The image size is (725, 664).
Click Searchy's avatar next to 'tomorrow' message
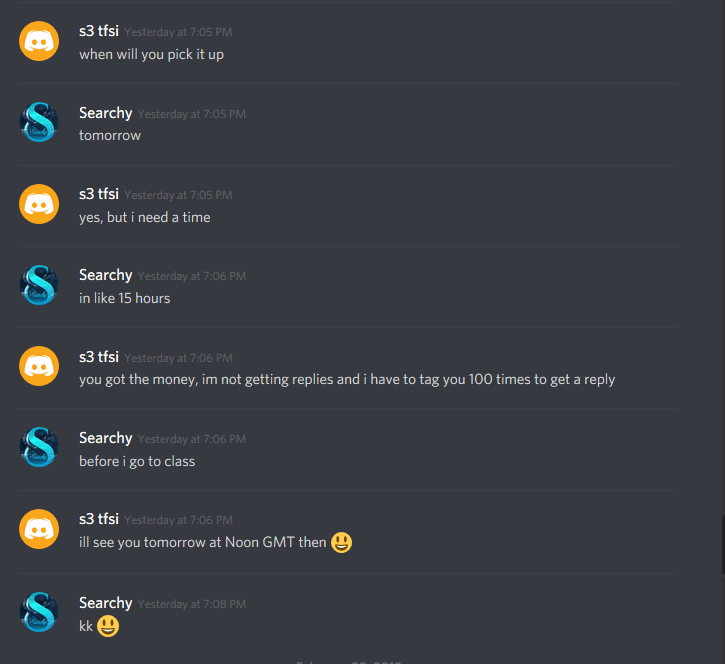(x=39, y=122)
